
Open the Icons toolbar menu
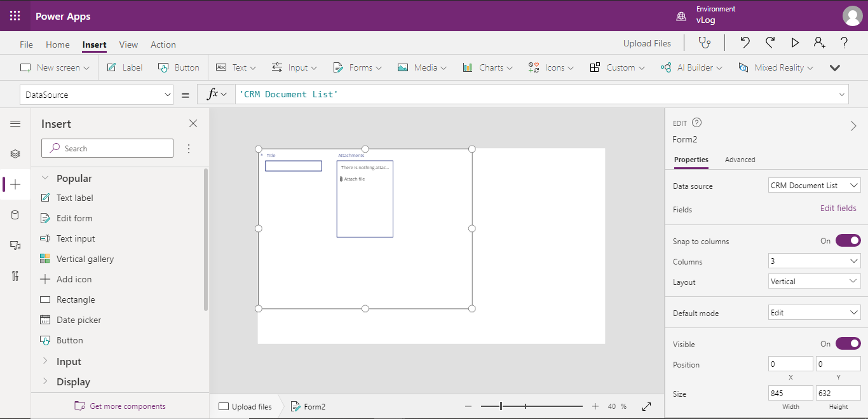(x=551, y=67)
